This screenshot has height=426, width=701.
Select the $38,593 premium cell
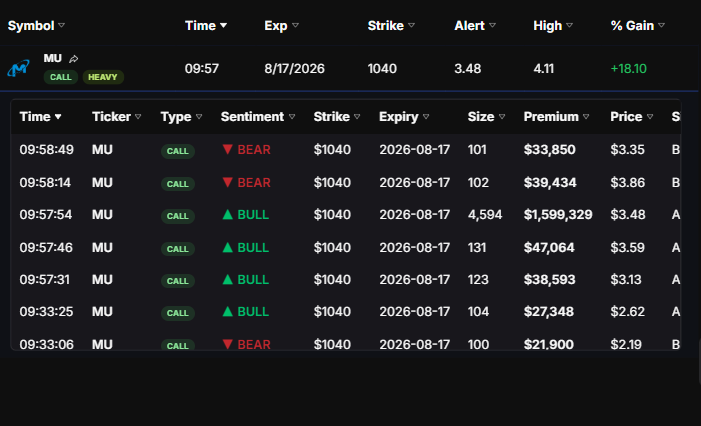[549, 279]
